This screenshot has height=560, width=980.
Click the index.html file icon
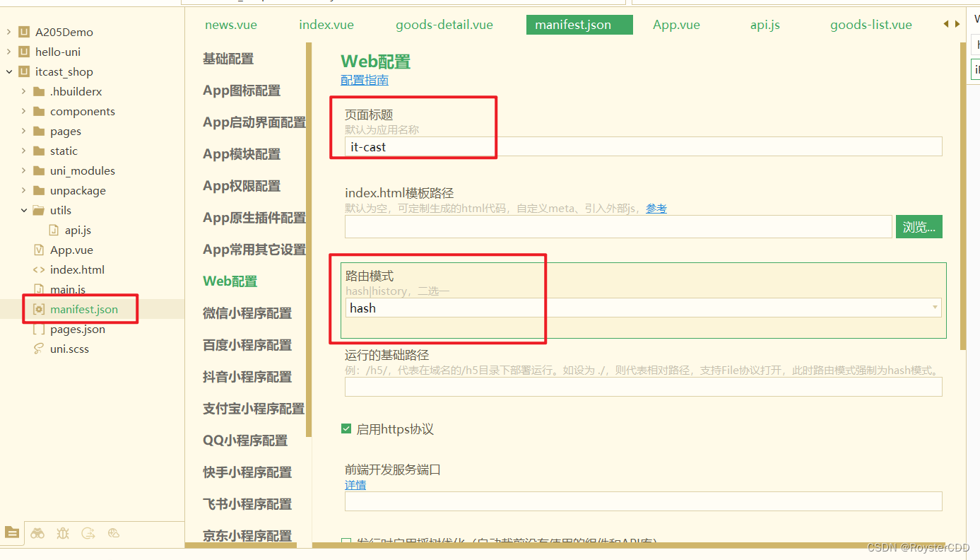(39, 269)
